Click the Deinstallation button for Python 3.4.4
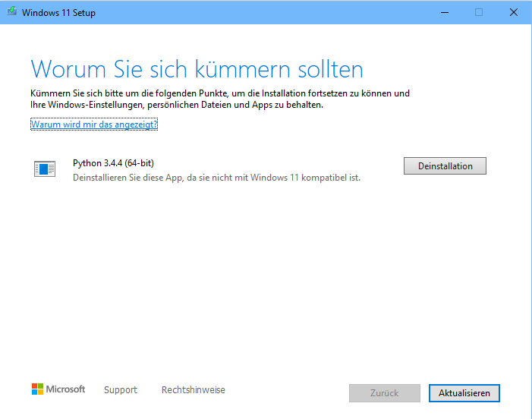The image size is (532, 419). click(445, 166)
